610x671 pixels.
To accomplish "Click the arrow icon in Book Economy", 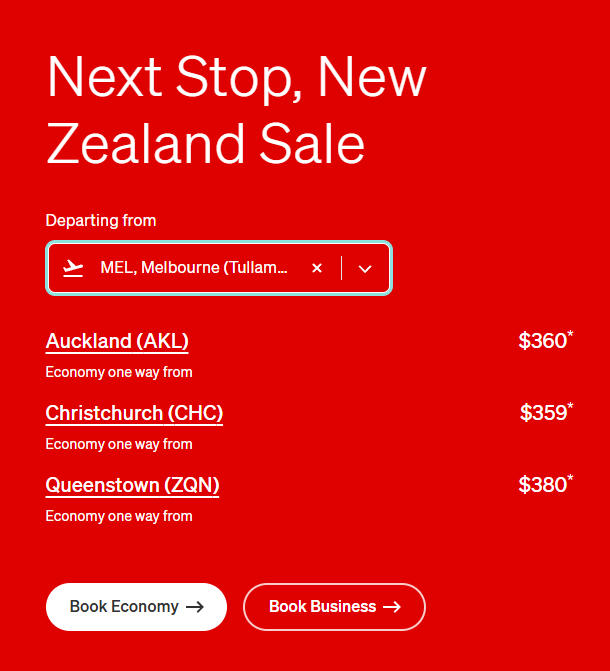I will click(x=195, y=607).
